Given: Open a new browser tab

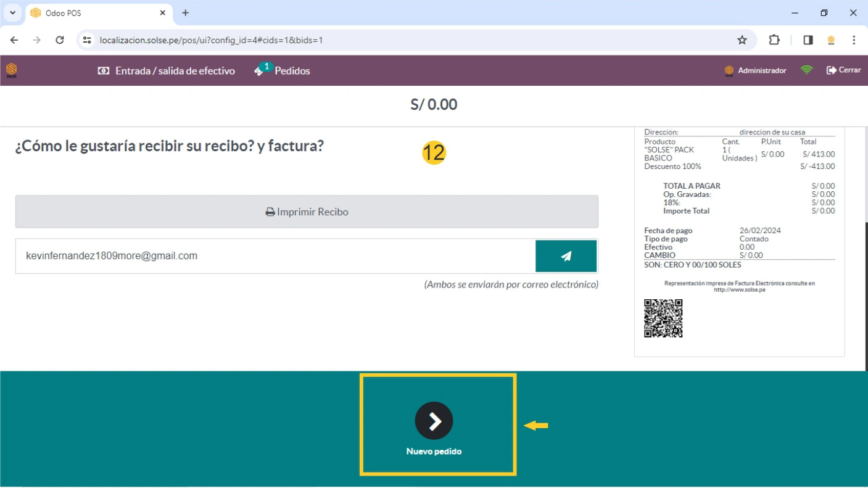Looking at the screenshot, I should pos(186,13).
